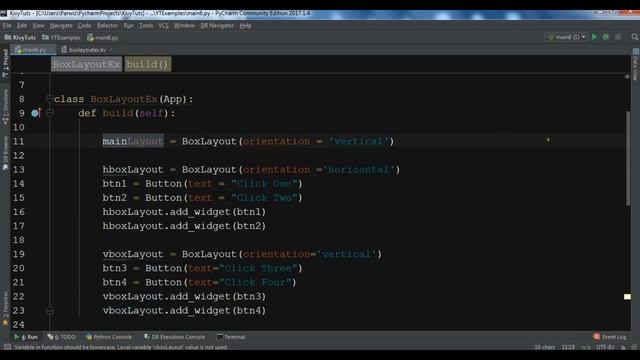Close the boxlayoutex.kv tab
The height and width of the screenshot is (360, 640).
tap(110, 50)
